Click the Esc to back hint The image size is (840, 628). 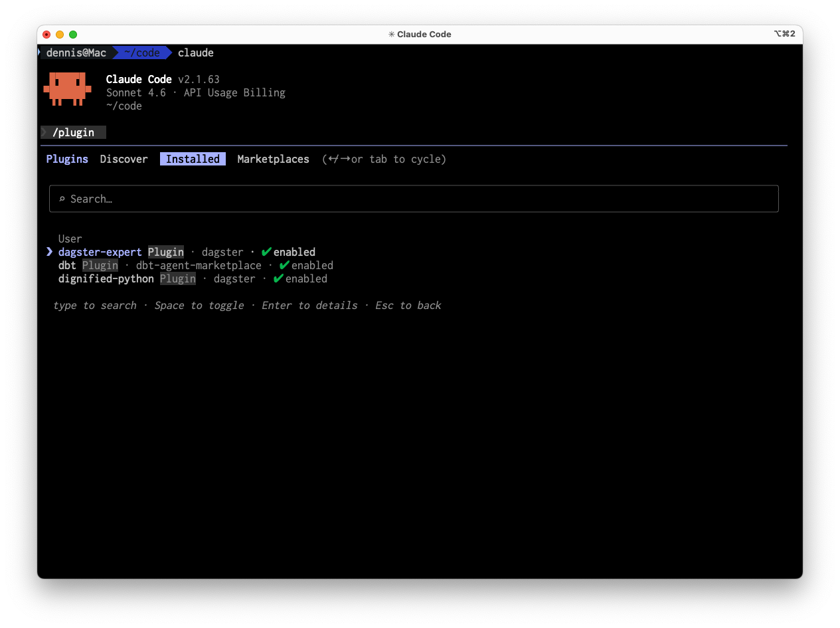pos(408,305)
